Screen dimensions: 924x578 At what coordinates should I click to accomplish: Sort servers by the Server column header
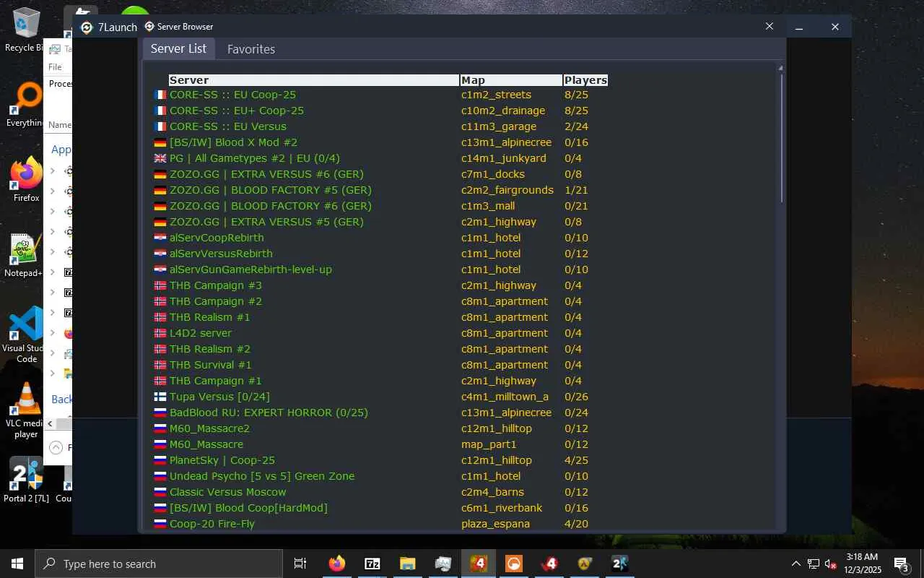pyautogui.click(x=314, y=80)
